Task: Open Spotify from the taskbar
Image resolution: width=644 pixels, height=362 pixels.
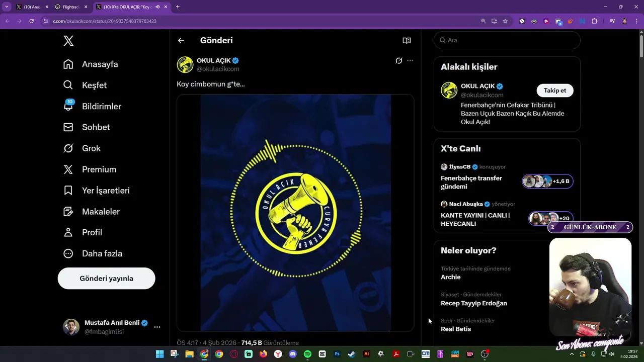Action: [x=307, y=354]
